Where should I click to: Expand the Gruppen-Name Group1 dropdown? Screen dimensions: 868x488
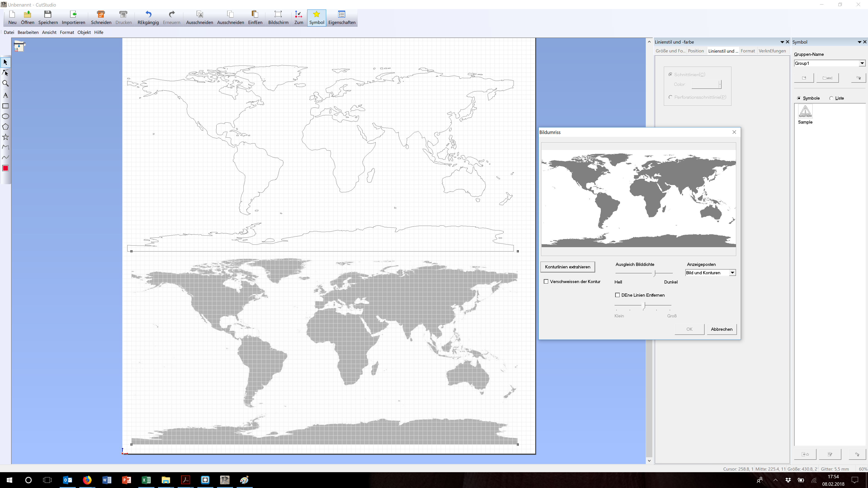tap(862, 63)
